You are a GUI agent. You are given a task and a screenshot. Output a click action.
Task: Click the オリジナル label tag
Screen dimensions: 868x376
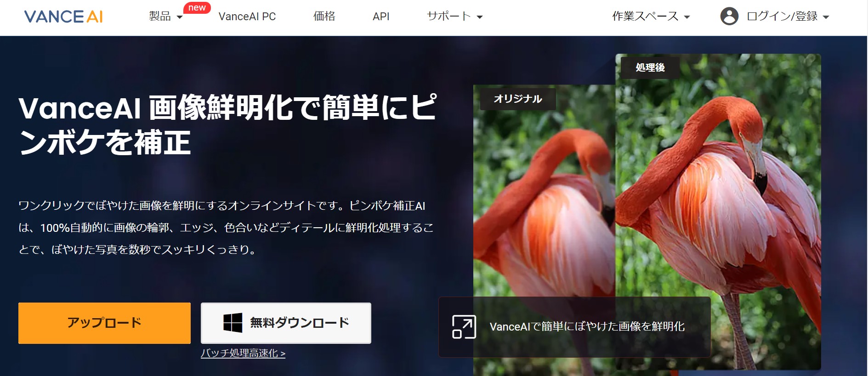click(517, 99)
